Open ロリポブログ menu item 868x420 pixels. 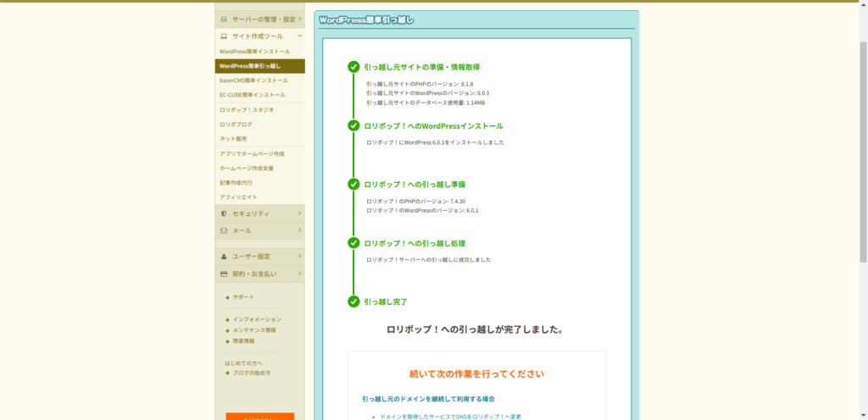tap(259, 124)
